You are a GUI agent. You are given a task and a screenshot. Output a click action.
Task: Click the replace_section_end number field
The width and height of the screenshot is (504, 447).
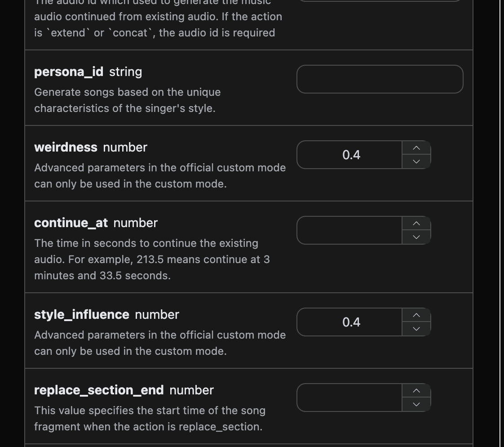[x=349, y=398]
